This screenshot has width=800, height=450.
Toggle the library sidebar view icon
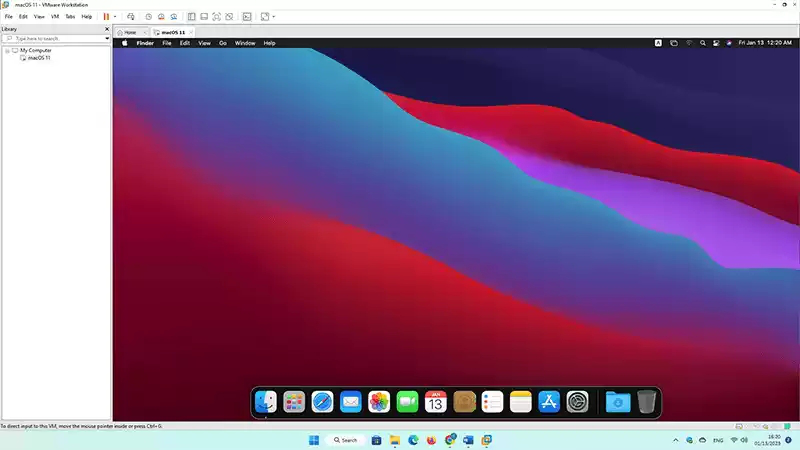(191, 17)
